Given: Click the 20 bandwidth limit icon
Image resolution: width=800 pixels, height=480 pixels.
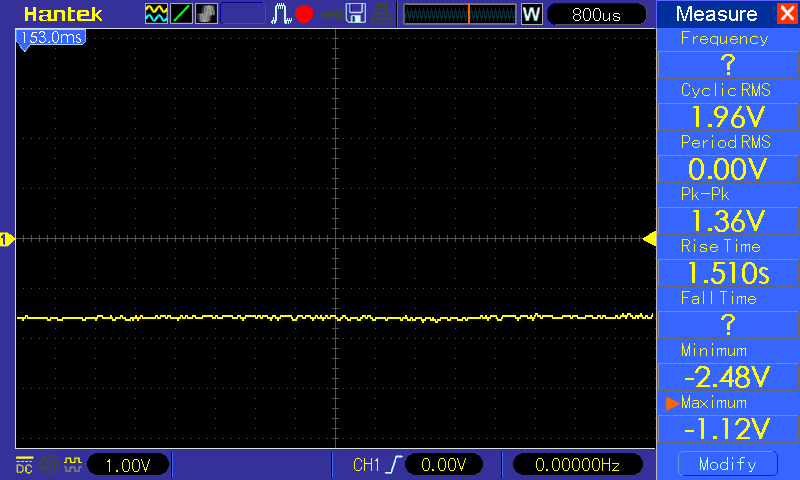Looking at the screenshot, I should pos(49,465).
